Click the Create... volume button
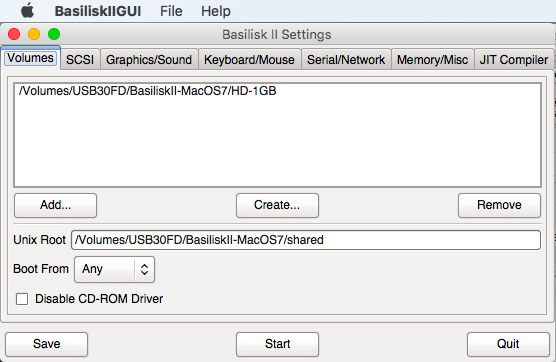Viewport: 556px width, 362px height. 277,205
